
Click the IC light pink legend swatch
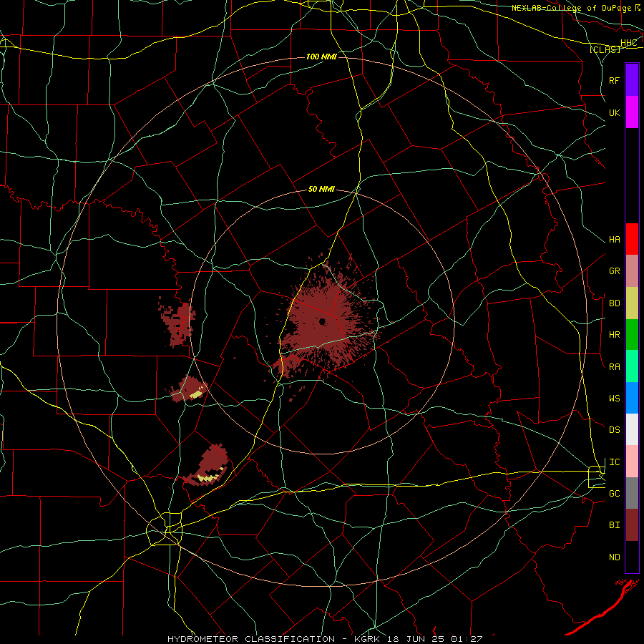pos(632,462)
